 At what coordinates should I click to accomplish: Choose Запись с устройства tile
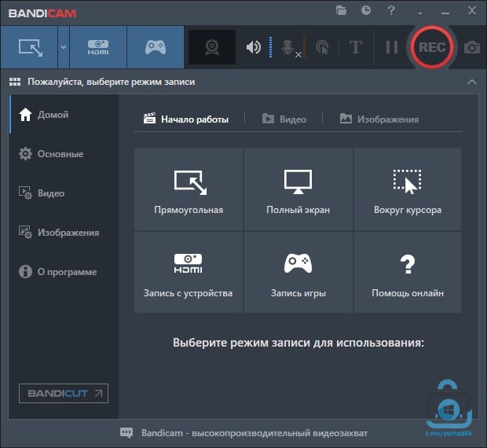189,272
